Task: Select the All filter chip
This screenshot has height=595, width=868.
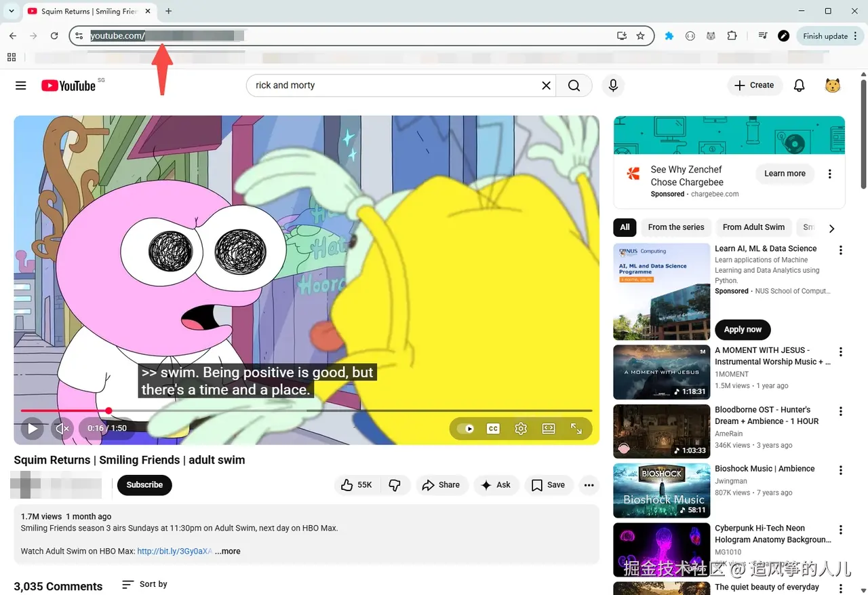Action: point(625,227)
